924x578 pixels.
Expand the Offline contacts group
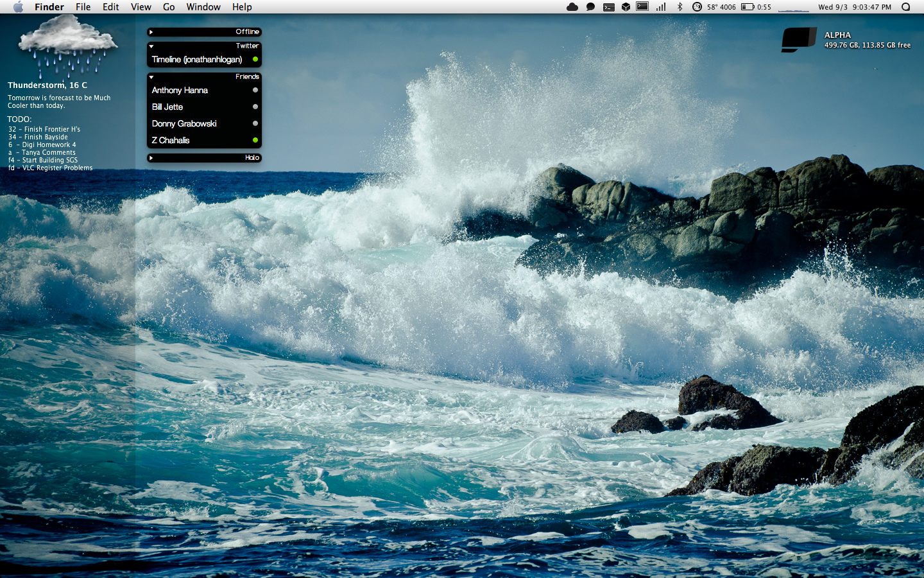(151, 32)
